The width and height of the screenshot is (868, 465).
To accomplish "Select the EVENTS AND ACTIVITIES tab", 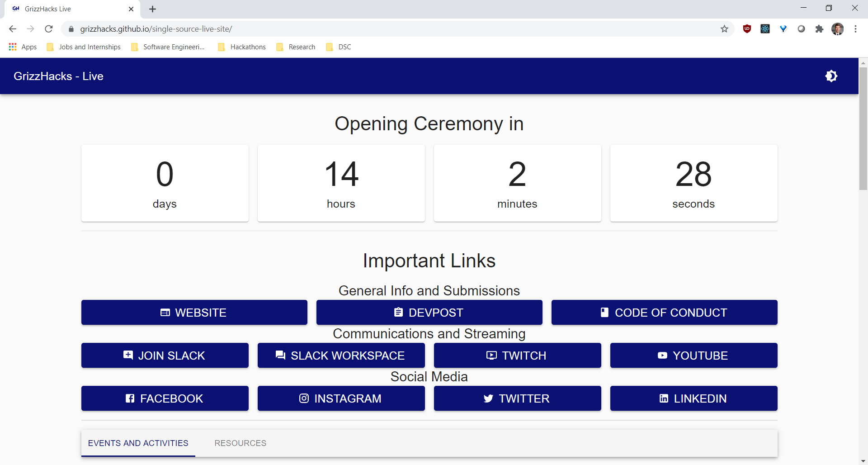I will 138,443.
